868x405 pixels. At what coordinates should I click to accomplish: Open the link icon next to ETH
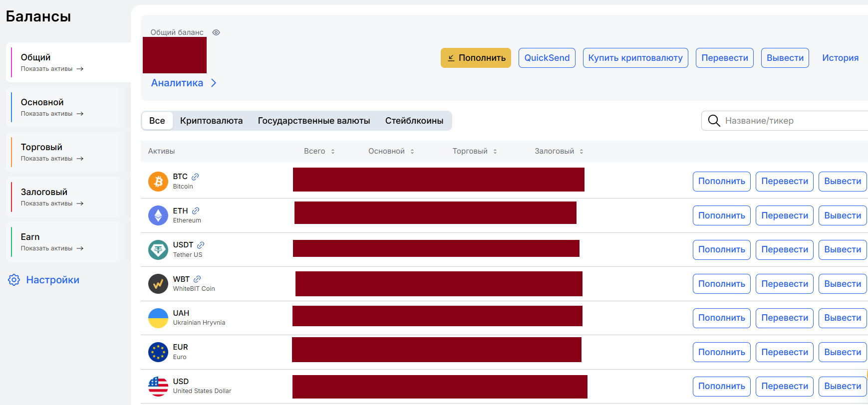[196, 211]
